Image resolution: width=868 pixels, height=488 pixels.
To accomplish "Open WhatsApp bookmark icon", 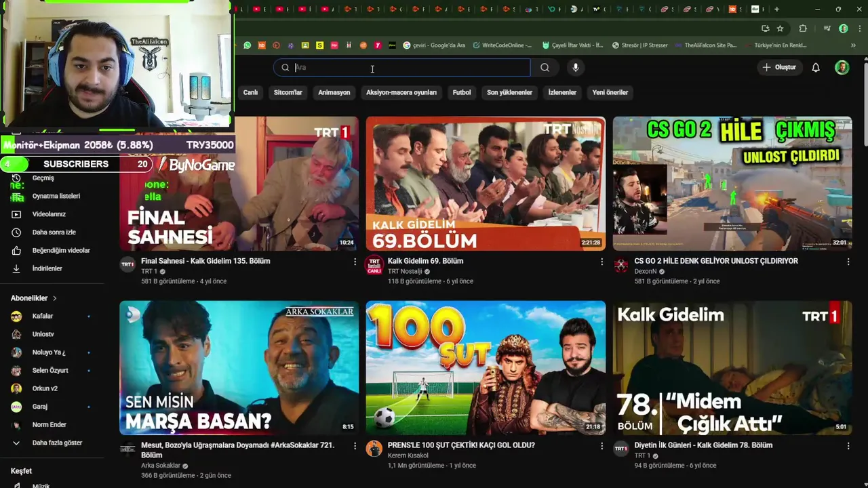I will [248, 45].
